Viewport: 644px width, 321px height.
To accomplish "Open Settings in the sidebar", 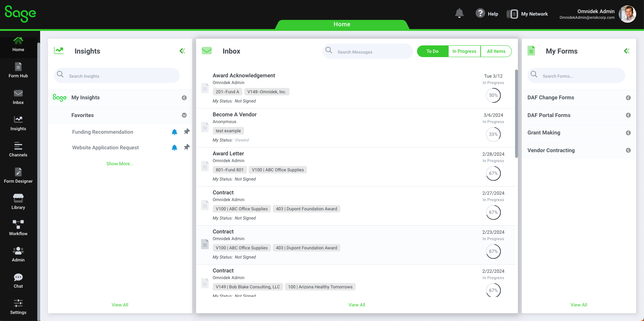I will (x=18, y=307).
